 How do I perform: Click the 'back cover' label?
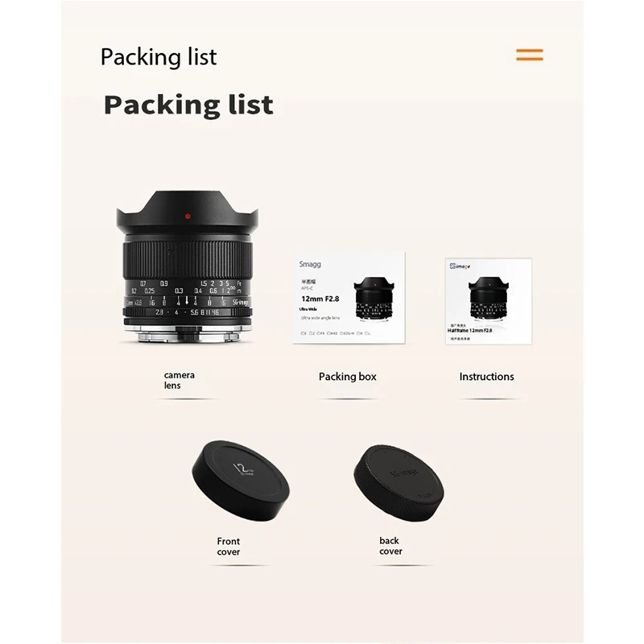coord(390,546)
